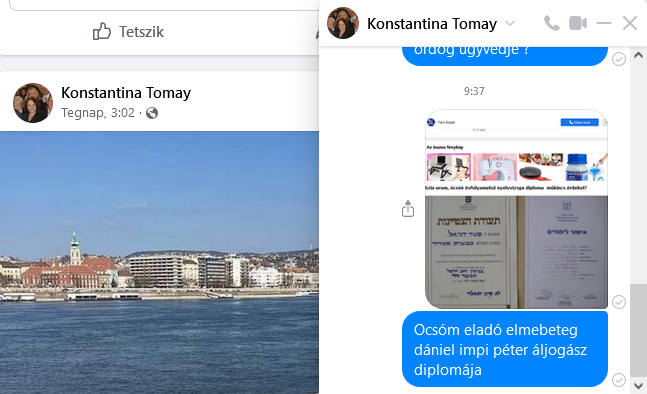Open Konstantina Tomay post author link

pos(126,93)
